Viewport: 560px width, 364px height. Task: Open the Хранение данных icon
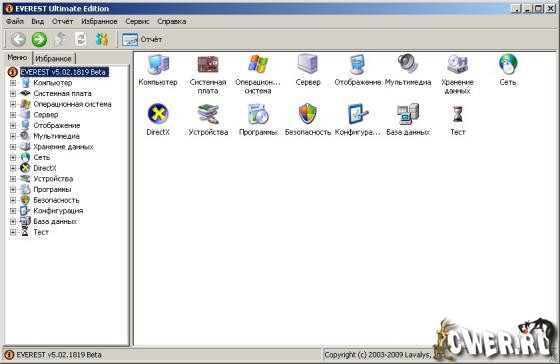point(458,64)
